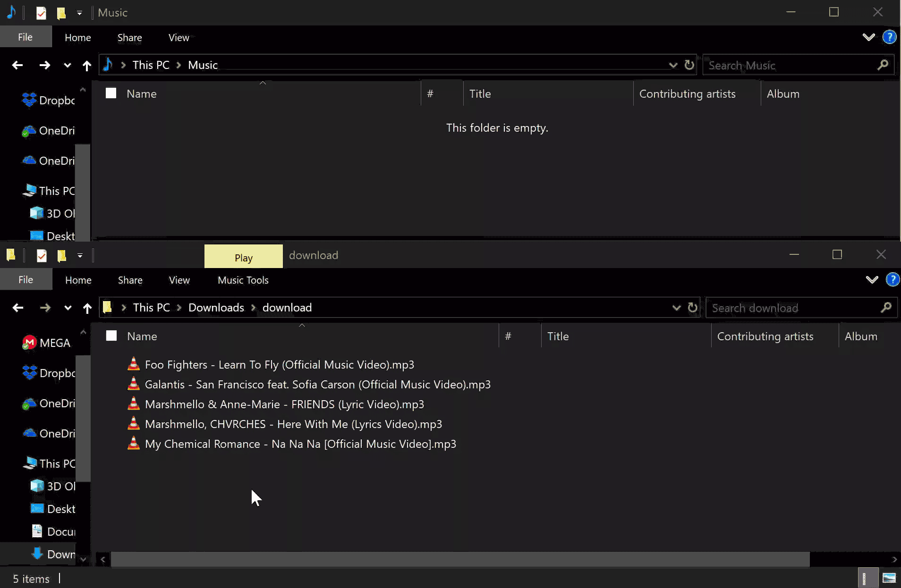Viewport: 901px width, 588px height.
Task: Click VLC icon of My Chemical Romance file
Action: point(134,443)
